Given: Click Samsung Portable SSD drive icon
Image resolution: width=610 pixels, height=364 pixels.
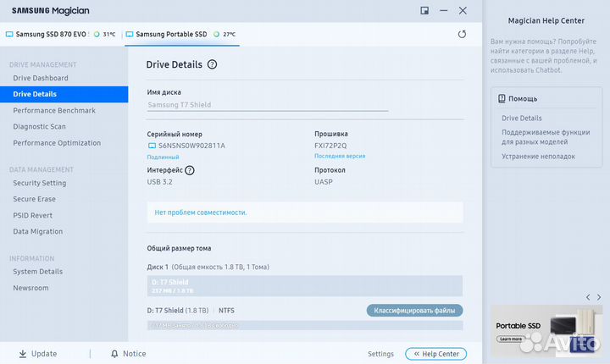Looking at the screenshot, I should tap(130, 34).
